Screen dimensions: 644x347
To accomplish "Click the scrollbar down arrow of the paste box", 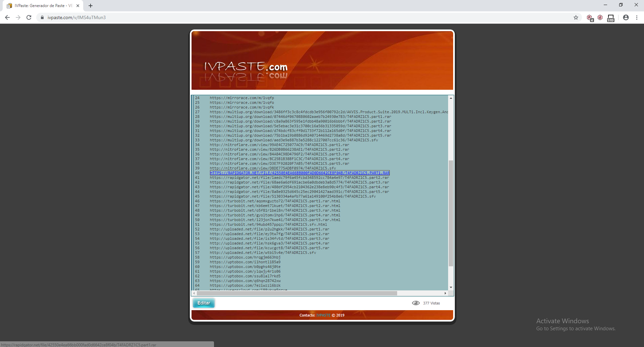I will (x=451, y=287).
